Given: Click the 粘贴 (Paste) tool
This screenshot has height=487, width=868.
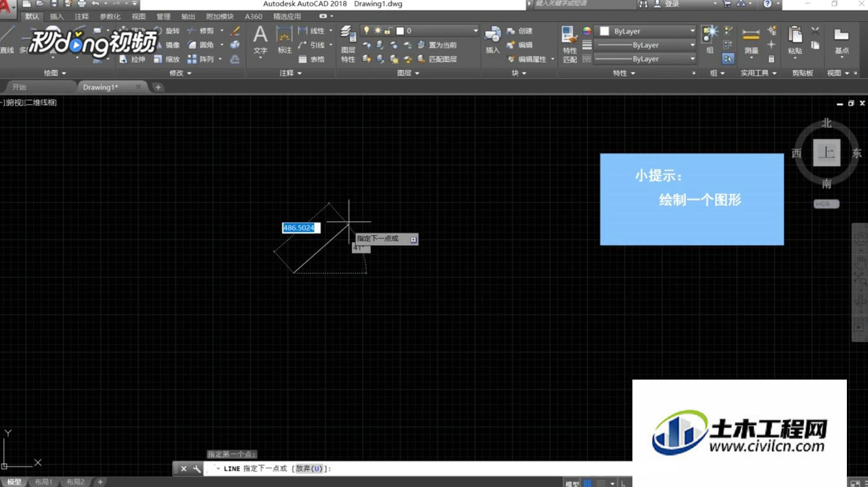Looking at the screenshot, I should pos(795,41).
